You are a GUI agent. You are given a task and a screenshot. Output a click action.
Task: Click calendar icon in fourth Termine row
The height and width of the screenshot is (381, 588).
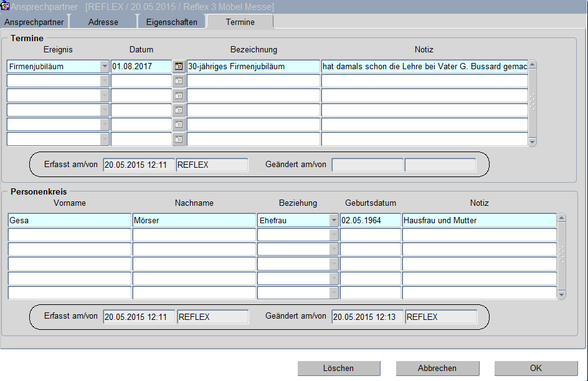coord(179,110)
